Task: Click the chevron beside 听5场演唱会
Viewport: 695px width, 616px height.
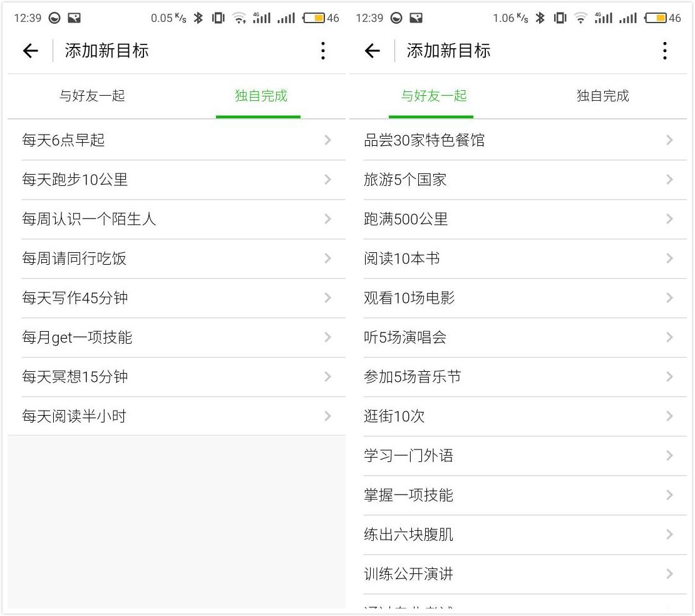Action: tap(669, 337)
